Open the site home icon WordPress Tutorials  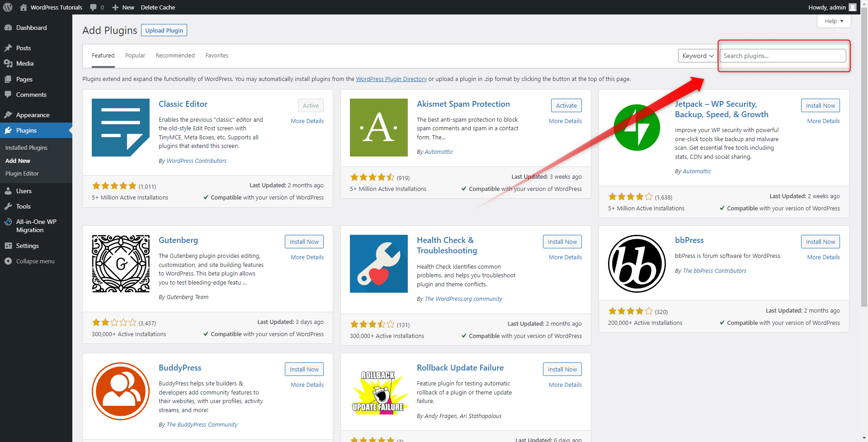[x=51, y=7]
